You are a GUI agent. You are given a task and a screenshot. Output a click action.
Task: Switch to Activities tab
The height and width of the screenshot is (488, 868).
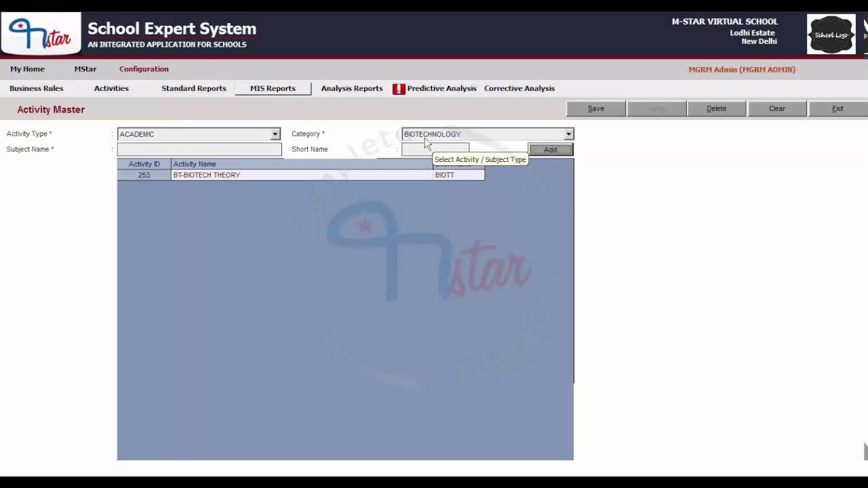point(111,88)
